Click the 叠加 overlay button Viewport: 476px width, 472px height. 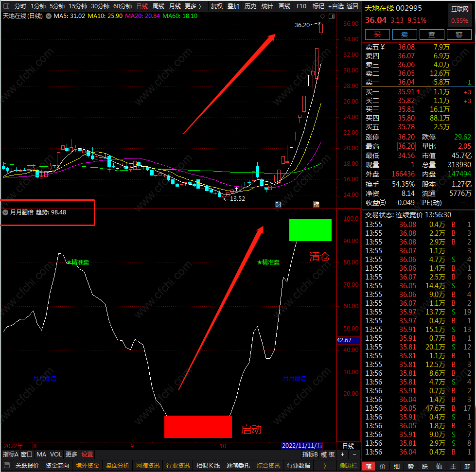(x=233, y=6)
